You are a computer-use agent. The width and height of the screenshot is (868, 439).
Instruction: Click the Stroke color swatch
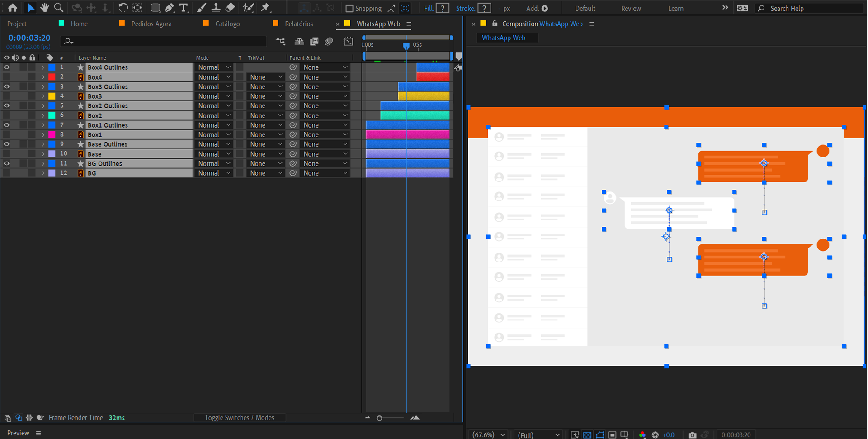(484, 8)
